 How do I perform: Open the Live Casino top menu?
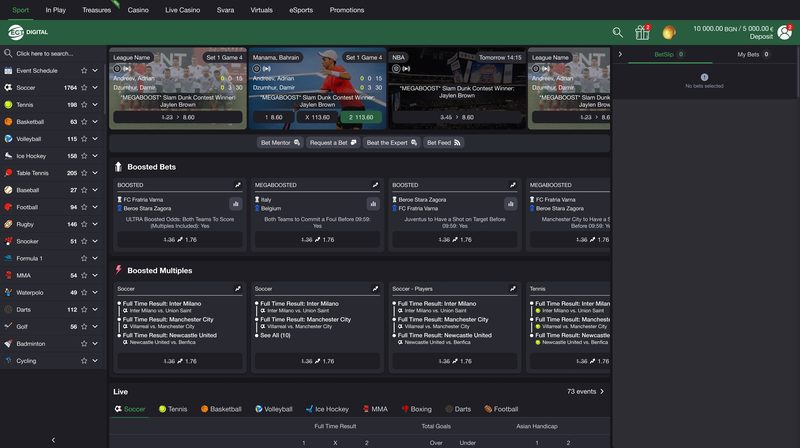(183, 10)
